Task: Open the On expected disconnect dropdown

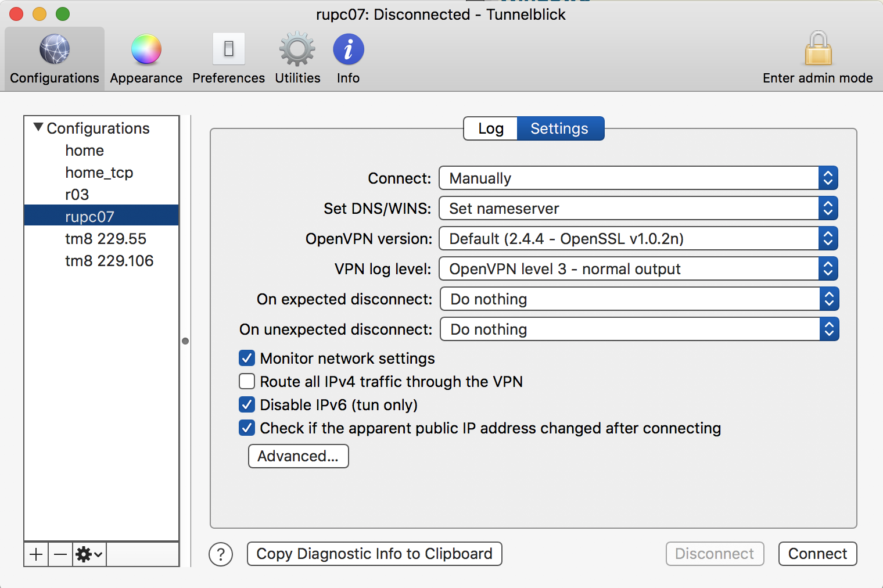Action: (639, 299)
